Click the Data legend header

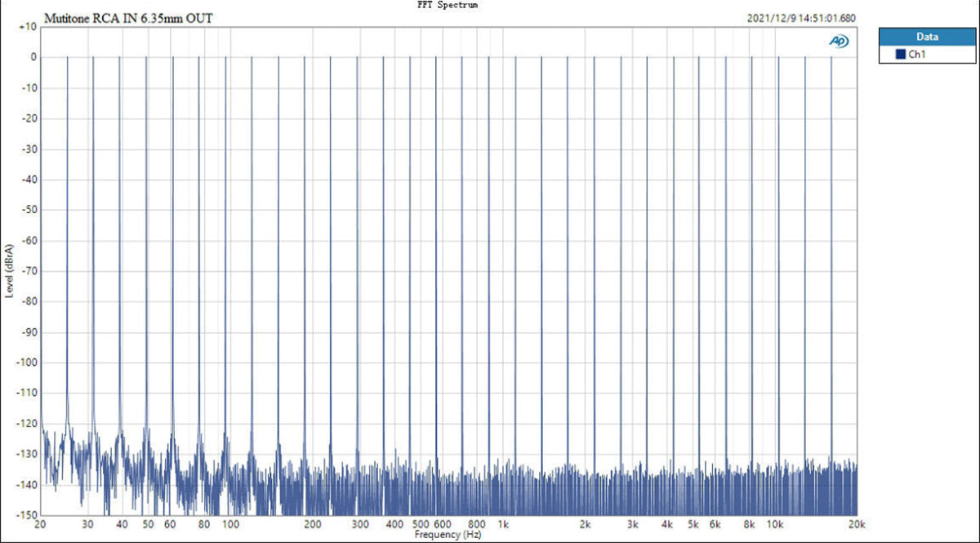coord(927,37)
